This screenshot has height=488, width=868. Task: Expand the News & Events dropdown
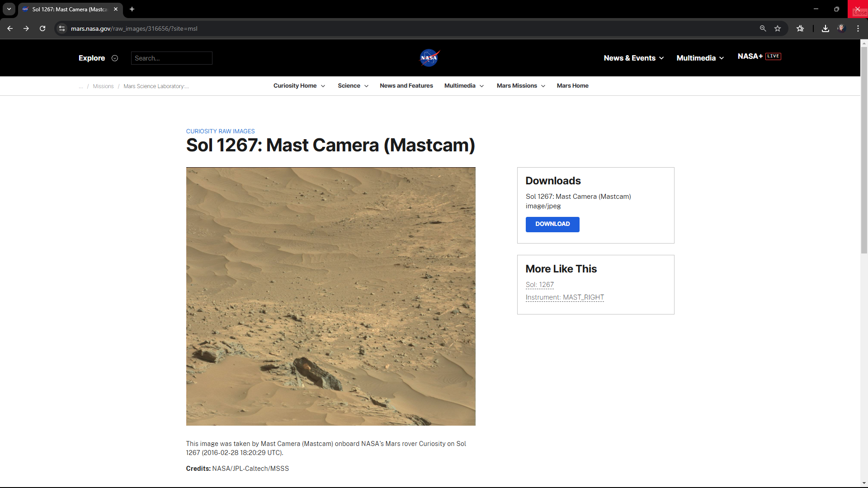coord(633,58)
